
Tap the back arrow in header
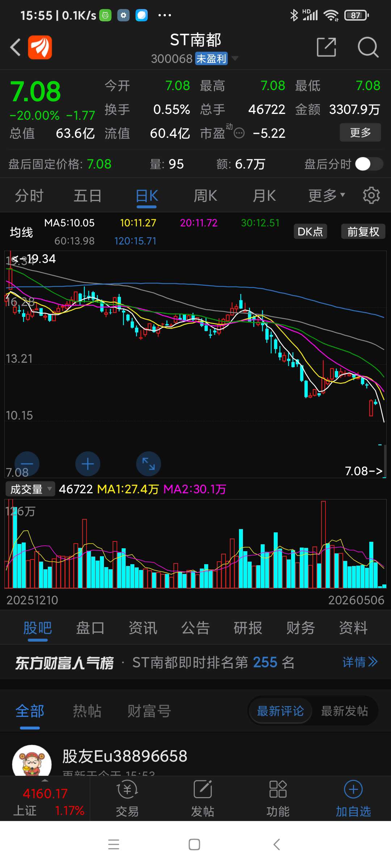pos(15,47)
